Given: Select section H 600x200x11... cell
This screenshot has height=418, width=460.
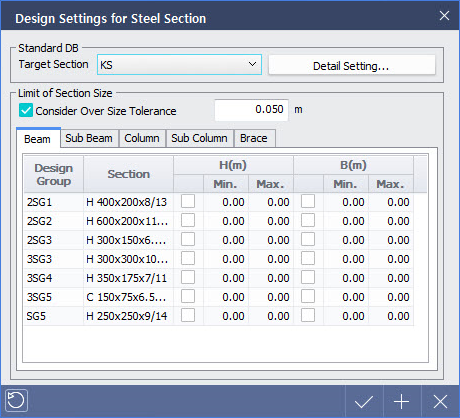Looking at the screenshot, I should point(128,221).
